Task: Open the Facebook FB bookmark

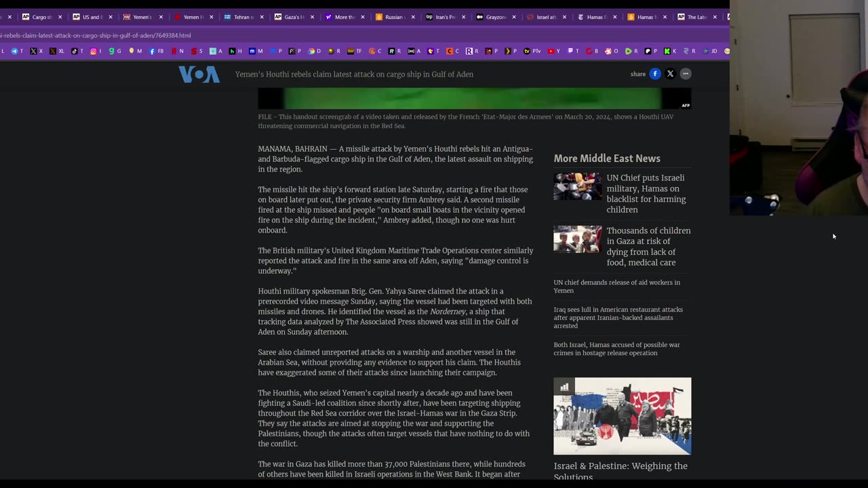Action: click(156, 51)
